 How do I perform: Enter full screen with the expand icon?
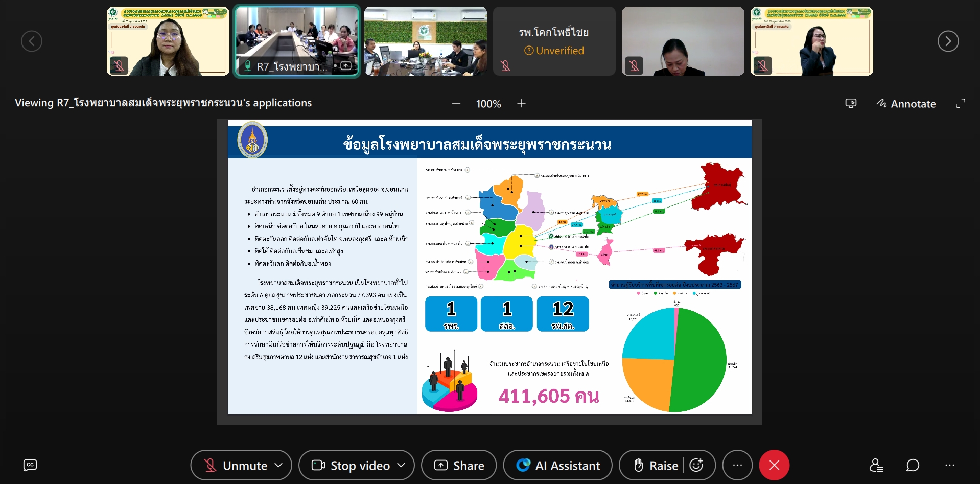coord(961,104)
